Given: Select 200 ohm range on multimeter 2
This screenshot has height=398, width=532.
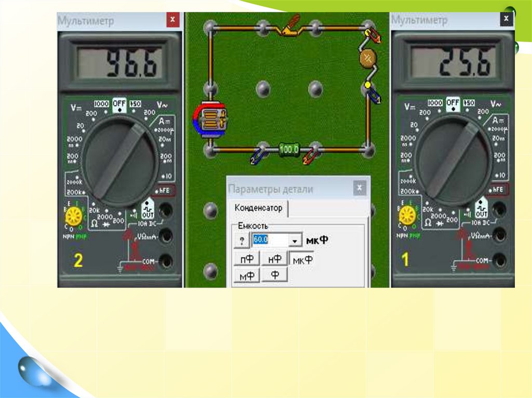Looking at the screenshot, I should pyautogui.click(x=118, y=219).
